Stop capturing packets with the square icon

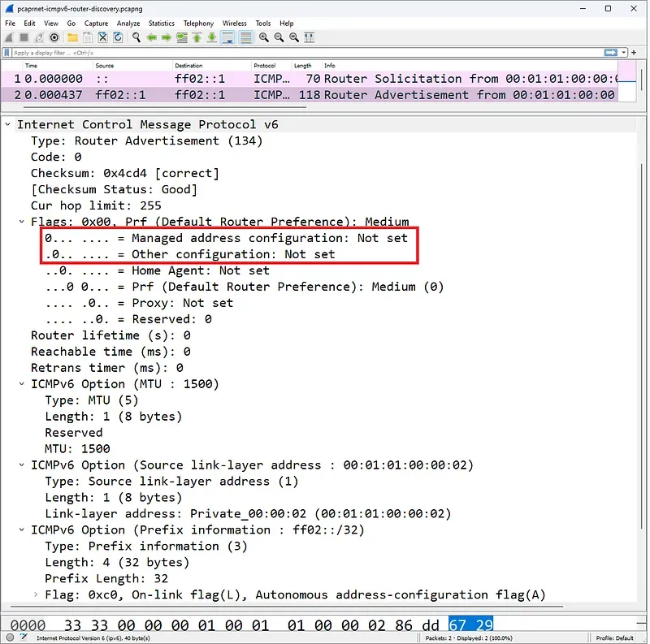pyautogui.click(x=24, y=37)
